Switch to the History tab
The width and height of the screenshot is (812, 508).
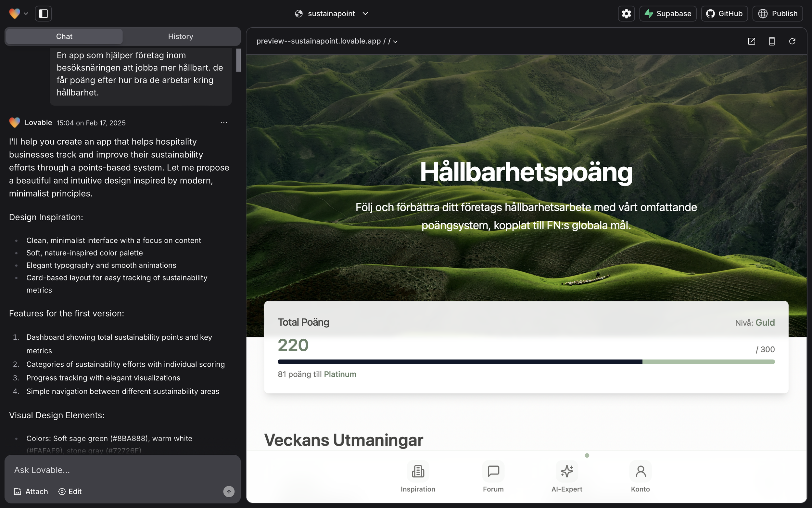[181, 36]
